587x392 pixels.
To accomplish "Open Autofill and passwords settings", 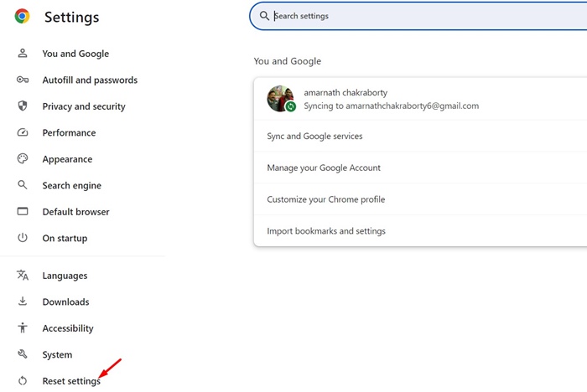I will pos(90,80).
